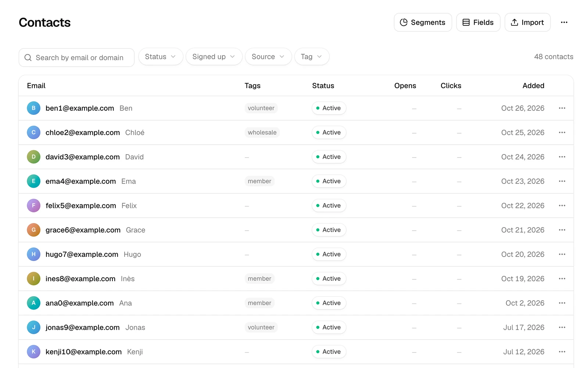Image resolution: width=588 pixels, height=368 pixels.
Task: Open contact hugo7@example.com
Action: point(82,254)
